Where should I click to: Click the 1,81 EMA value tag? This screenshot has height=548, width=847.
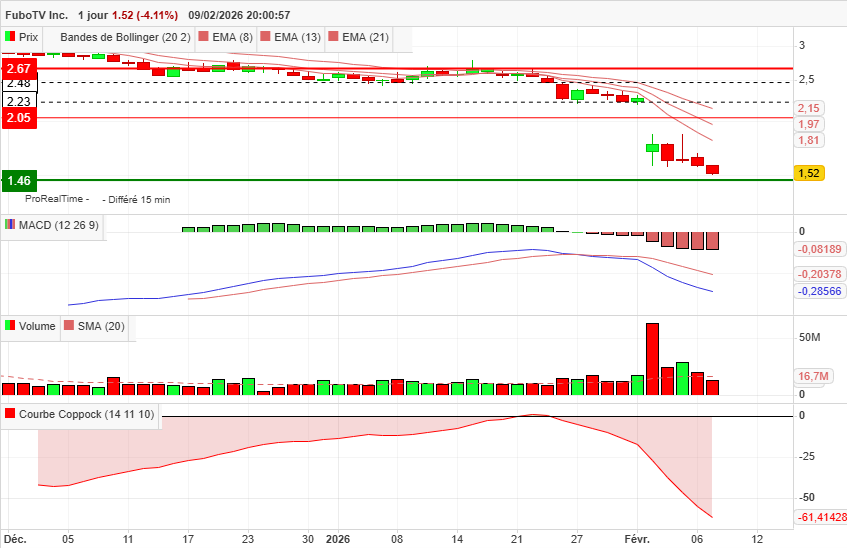click(x=809, y=141)
